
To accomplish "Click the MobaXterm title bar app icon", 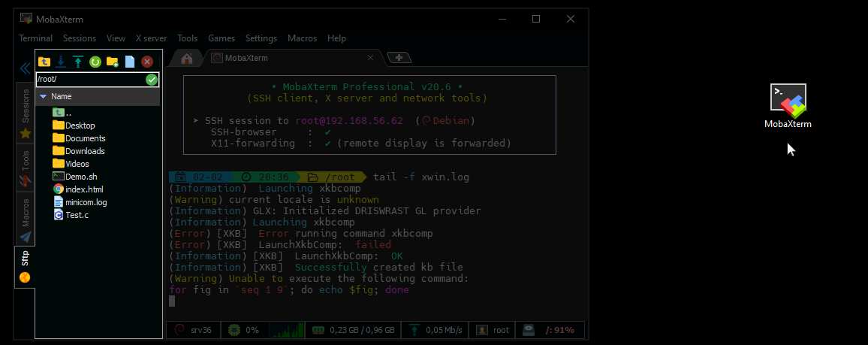I will tap(26, 19).
